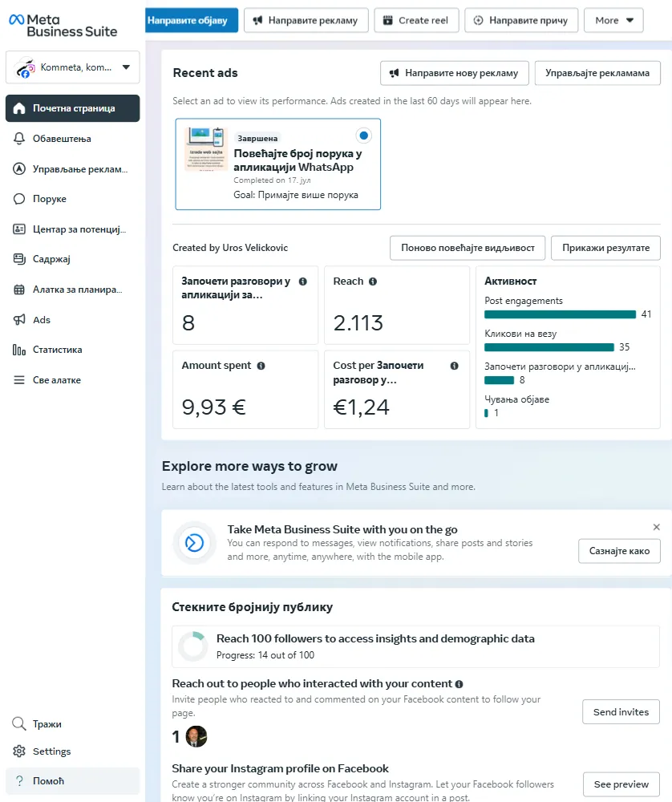Open Почетна страница in the sidebar
Image resolution: width=672 pixels, height=802 pixels.
73,108
